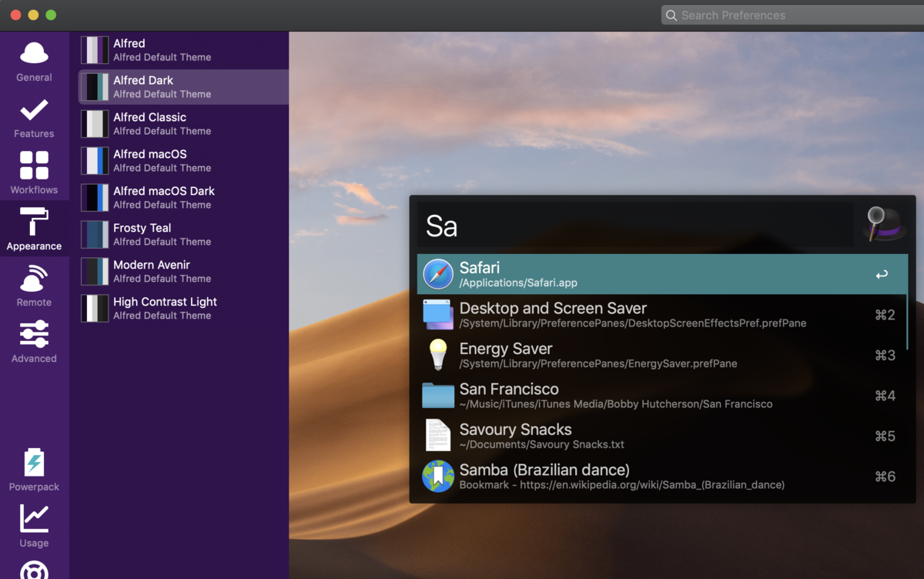Click the magnifier icon in Search Preferences
Viewport: 924px width, 579px height.
pyautogui.click(x=671, y=15)
